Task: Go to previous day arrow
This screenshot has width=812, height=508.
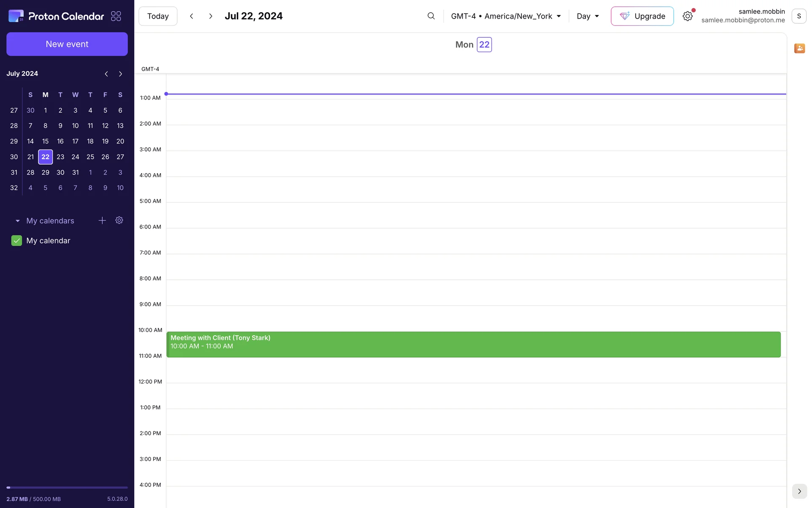Action: [192, 16]
